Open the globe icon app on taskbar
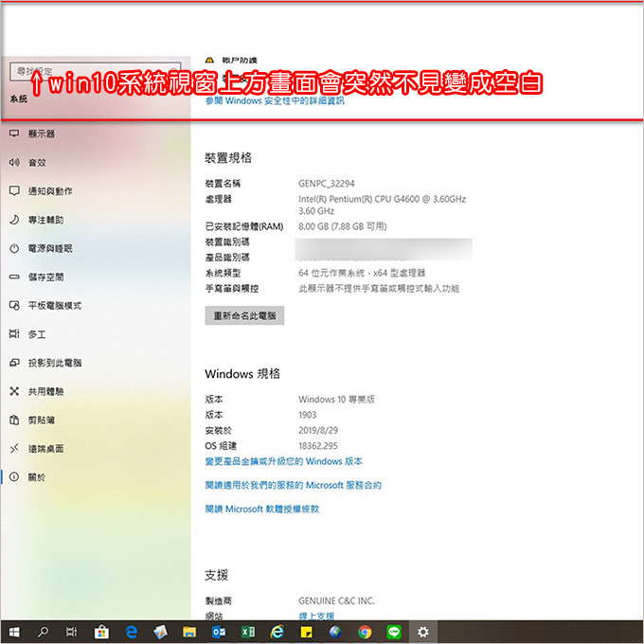 tap(335, 632)
